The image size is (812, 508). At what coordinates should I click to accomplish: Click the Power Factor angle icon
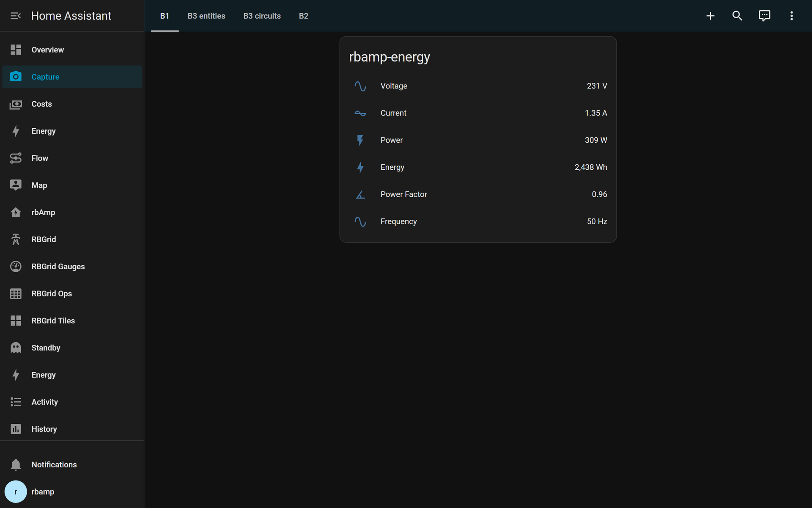pos(360,194)
